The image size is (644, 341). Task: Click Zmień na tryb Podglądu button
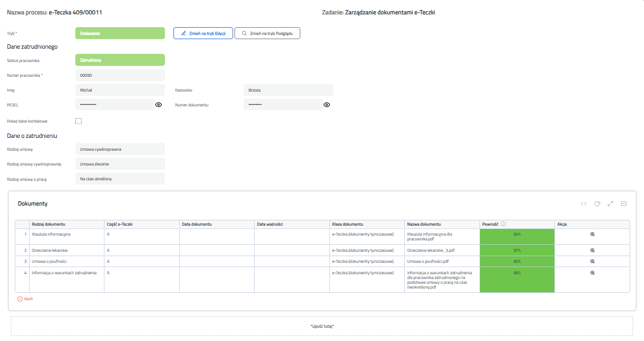(267, 33)
